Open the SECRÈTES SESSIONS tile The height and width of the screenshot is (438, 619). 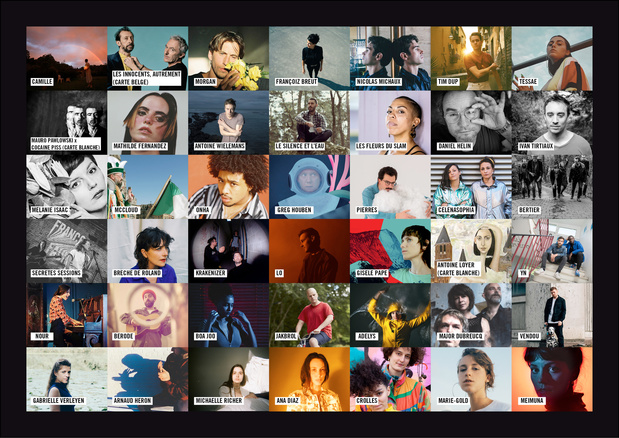(67, 251)
